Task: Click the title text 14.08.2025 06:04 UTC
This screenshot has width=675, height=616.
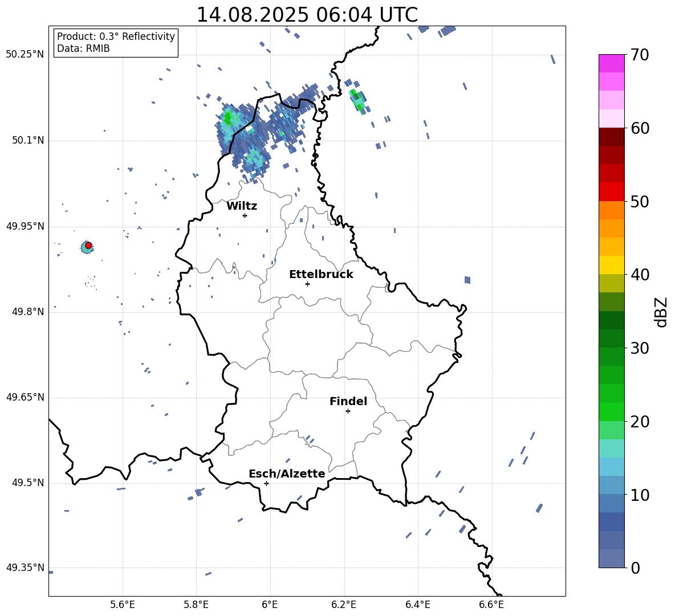Action: (307, 15)
